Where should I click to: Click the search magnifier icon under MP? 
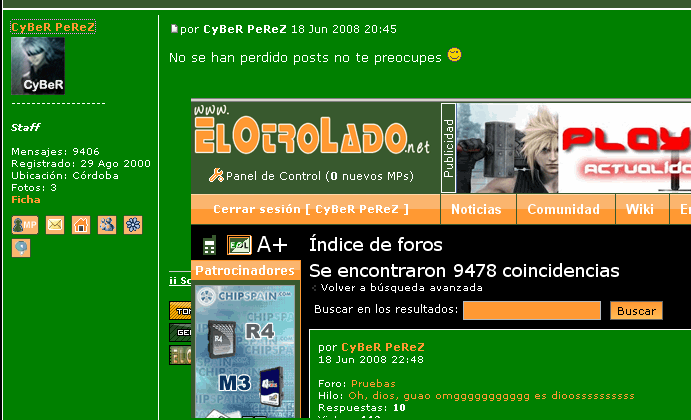[x=21, y=248]
